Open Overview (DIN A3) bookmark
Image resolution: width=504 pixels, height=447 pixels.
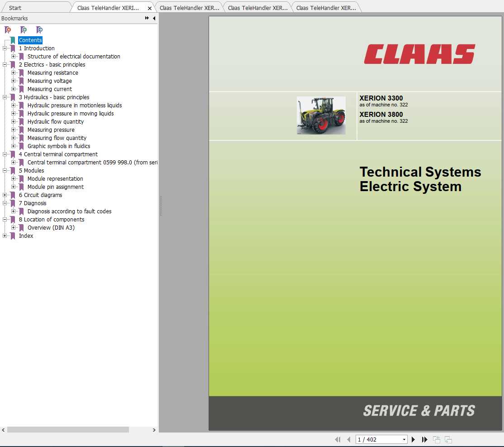point(51,227)
